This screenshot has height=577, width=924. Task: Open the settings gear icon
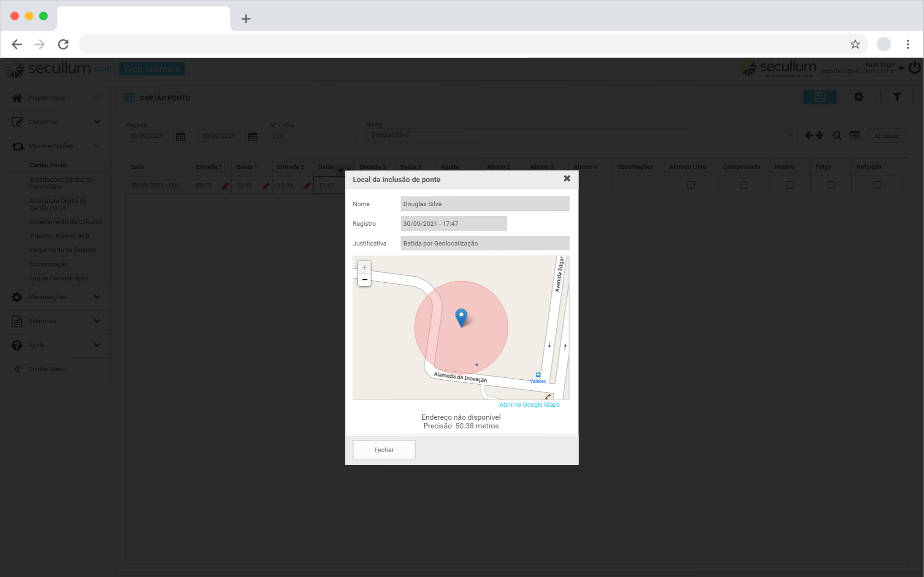click(858, 97)
